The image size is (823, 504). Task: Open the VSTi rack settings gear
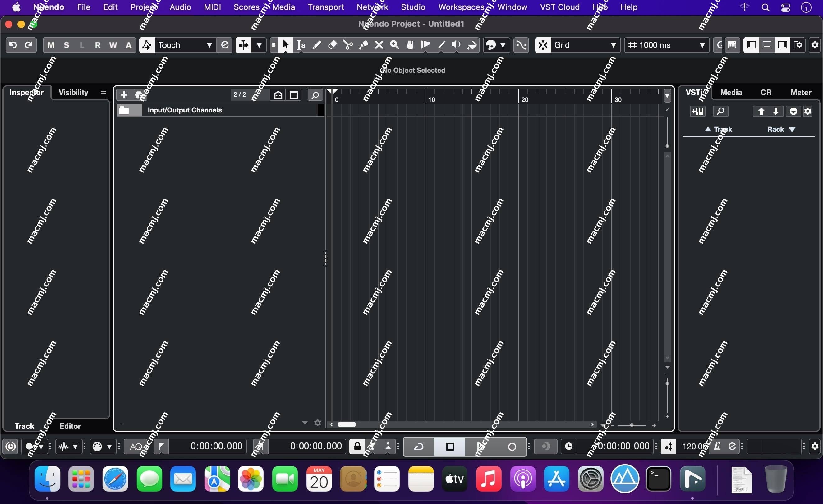[808, 111]
